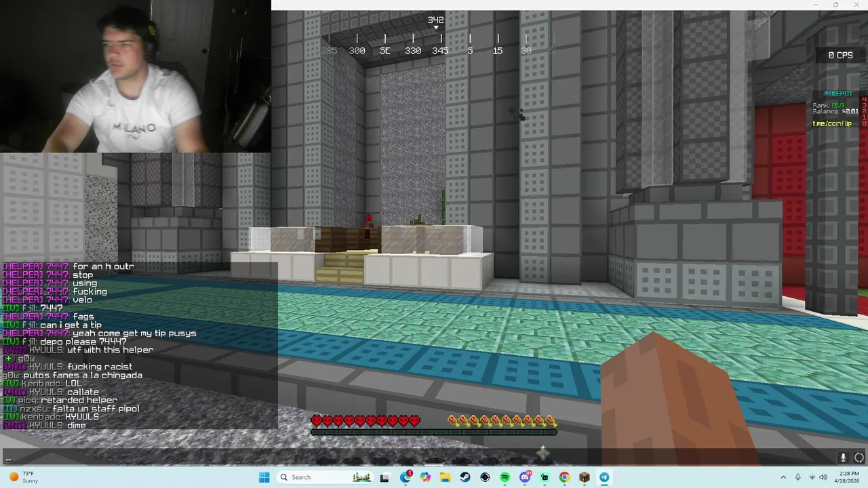This screenshot has height=488, width=868.
Task: Click the Balance: $0.01 scoreboard line
Action: (x=835, y=111)
